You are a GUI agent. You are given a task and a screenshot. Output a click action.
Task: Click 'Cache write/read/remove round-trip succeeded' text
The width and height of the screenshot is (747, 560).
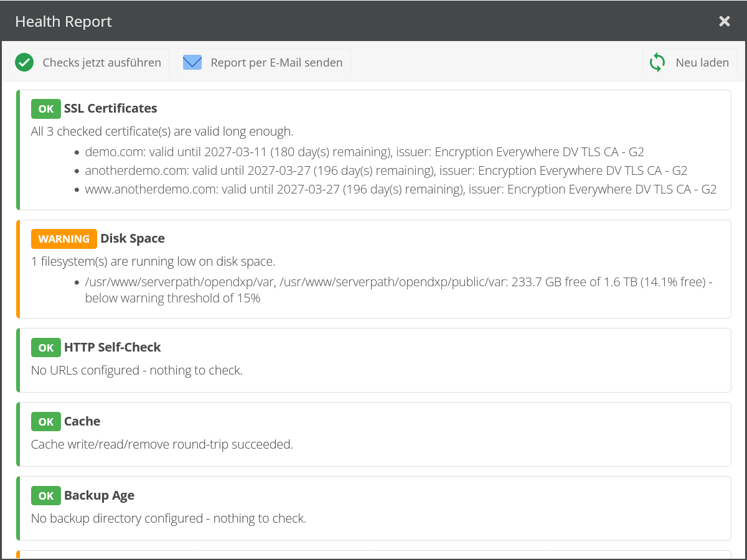click(x=162, y=444)
